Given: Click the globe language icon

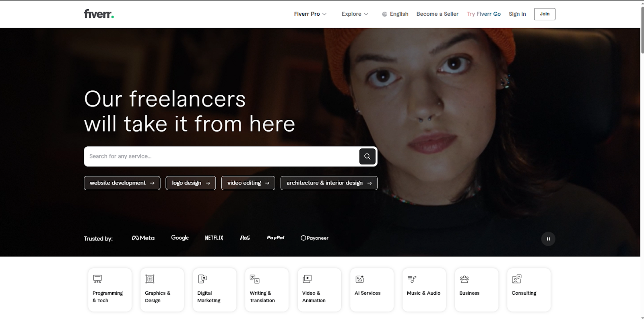Looking at the screenshot, I should click(385, 14).
